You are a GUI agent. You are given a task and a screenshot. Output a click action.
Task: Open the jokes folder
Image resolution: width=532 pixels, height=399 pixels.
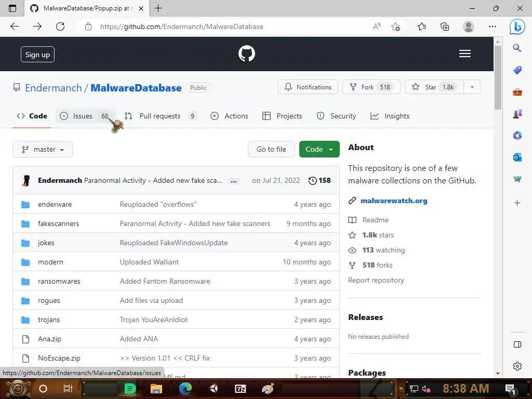click(46, 243)
